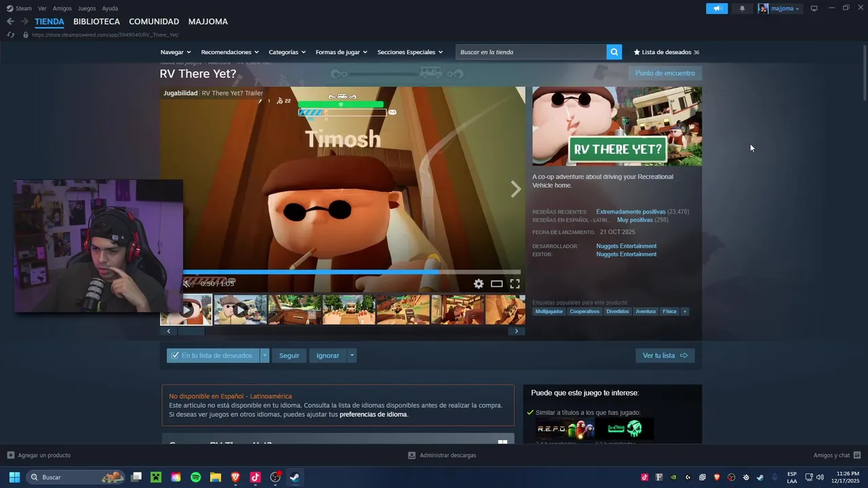The width and height of the screenshot is (868, 488).
Task: Click the Multijugador tag
Action: tap(549, 312)
